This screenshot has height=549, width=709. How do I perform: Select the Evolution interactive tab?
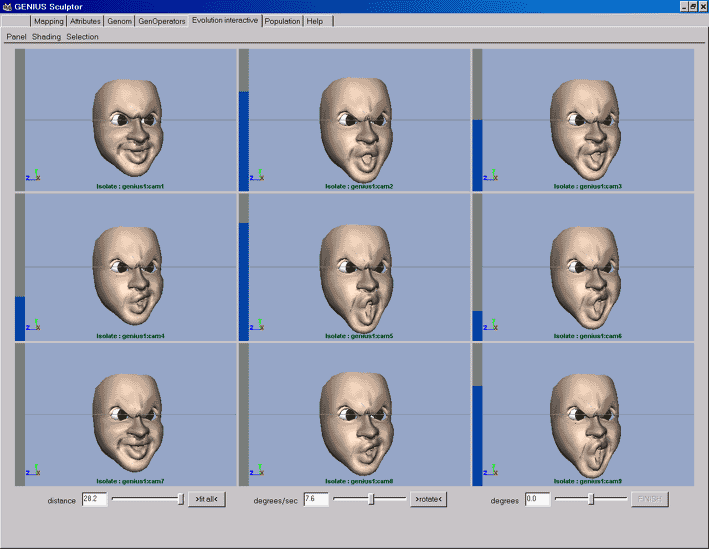coord(225,20)
